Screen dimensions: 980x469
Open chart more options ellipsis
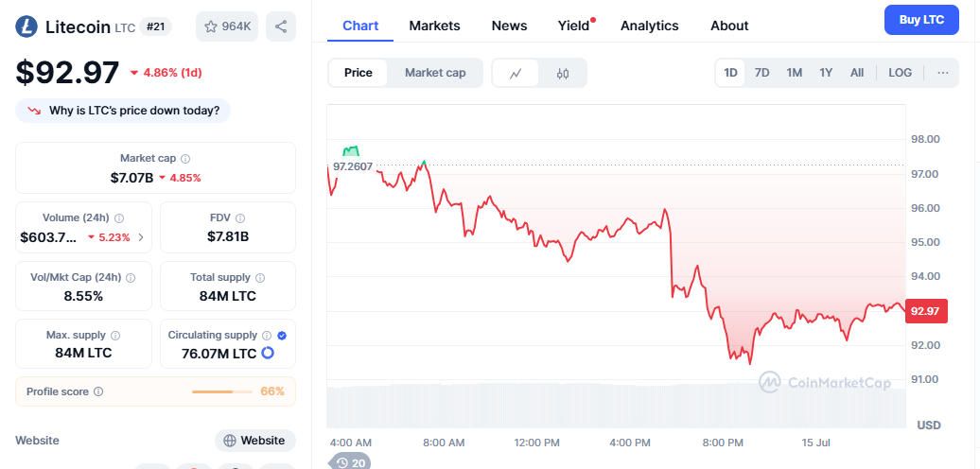(x=942, y=73)
